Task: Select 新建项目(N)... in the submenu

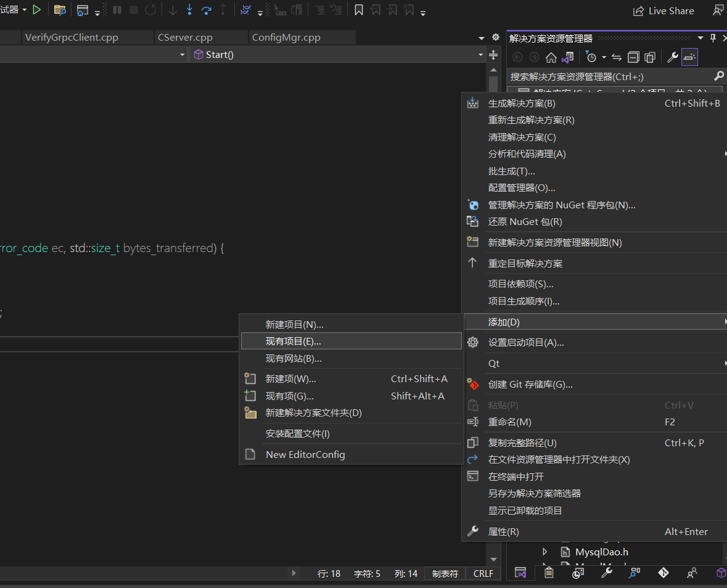Action: pos(351,324)
